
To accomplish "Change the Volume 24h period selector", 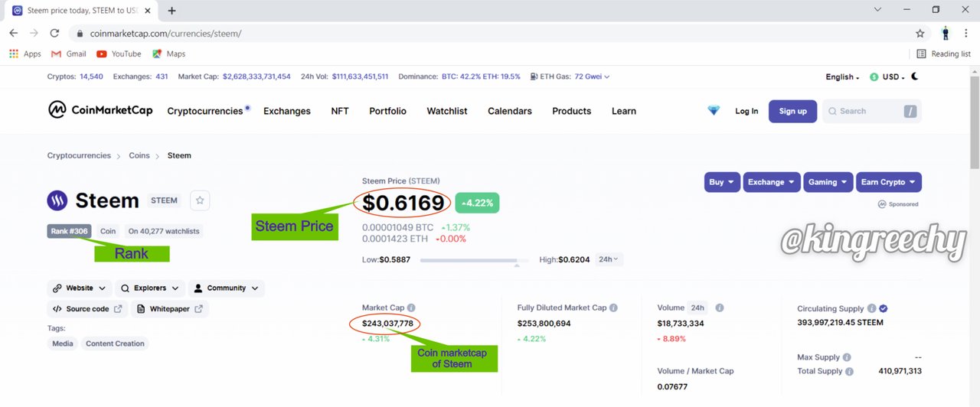I will click(697, 308).
